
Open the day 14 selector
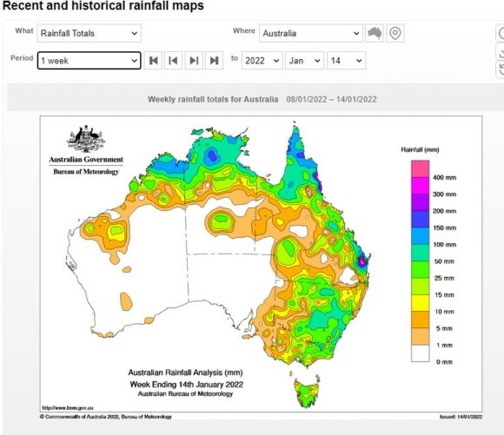click(x=346, y=61)
